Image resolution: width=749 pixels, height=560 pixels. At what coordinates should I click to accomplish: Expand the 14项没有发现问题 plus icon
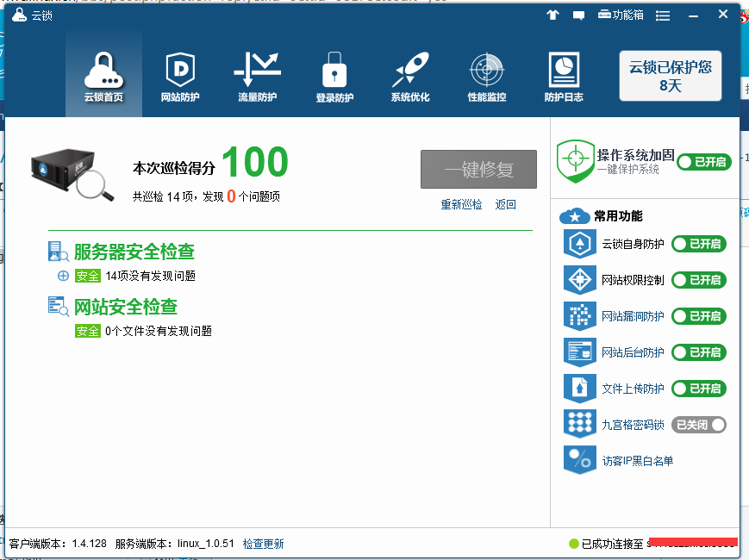click(63, 276)
